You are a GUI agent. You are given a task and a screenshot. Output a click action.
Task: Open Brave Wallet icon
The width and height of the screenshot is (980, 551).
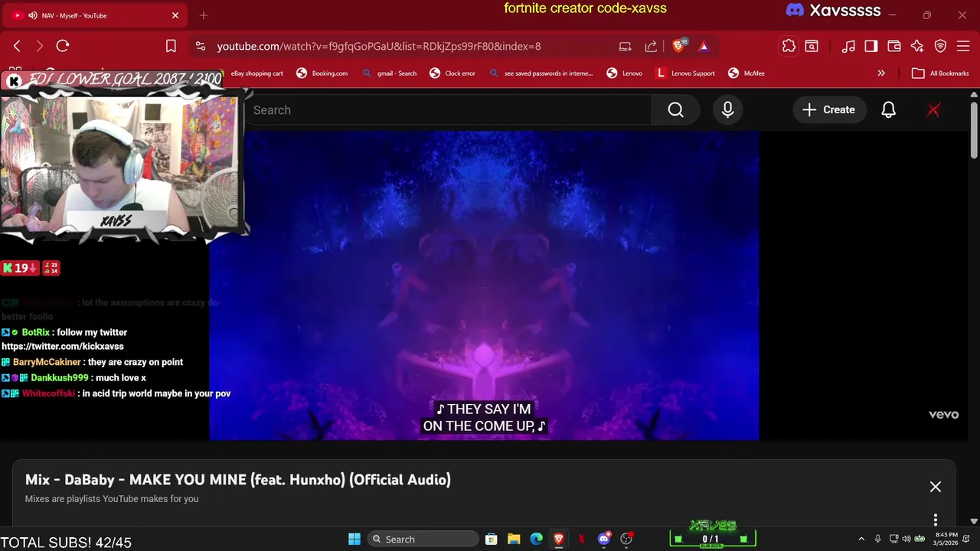click(893, 46)
